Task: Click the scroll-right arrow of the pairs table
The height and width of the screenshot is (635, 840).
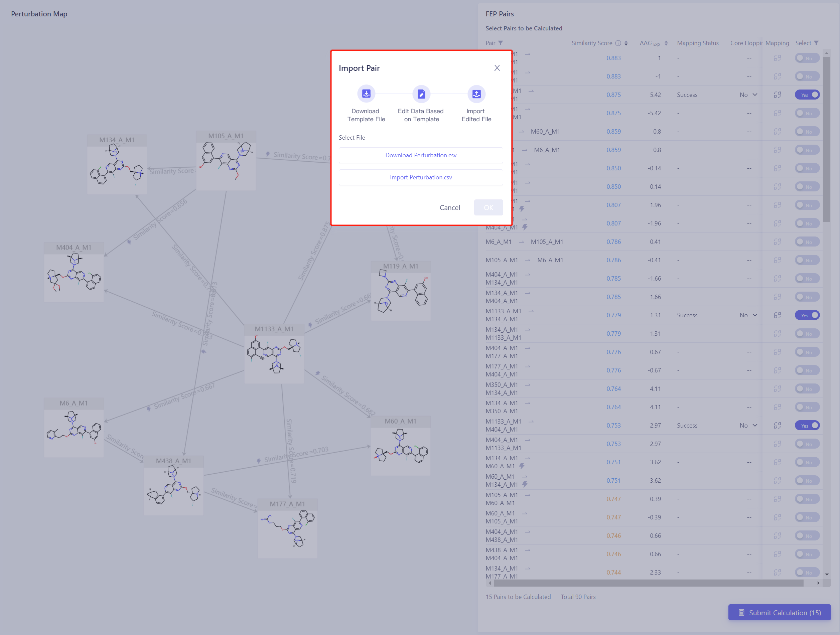Action: pyautogui.click(x=818, y=583)
